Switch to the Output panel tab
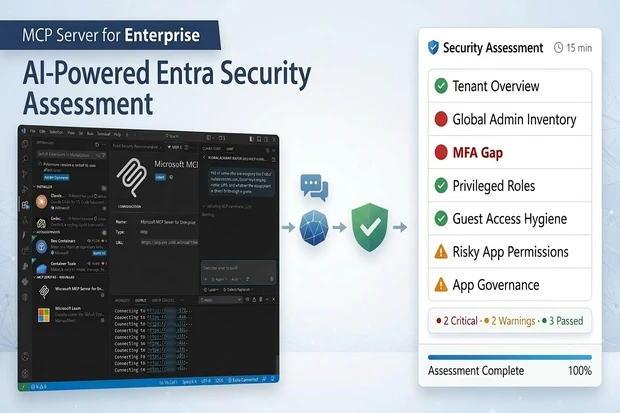The image size is (620, 413). tap(140, 299)
